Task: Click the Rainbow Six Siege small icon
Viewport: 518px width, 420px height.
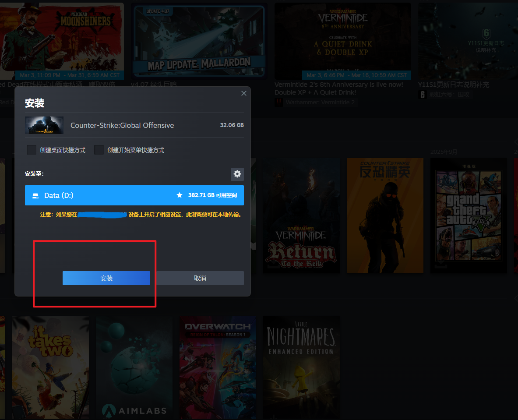Action: tap(422, 94)
